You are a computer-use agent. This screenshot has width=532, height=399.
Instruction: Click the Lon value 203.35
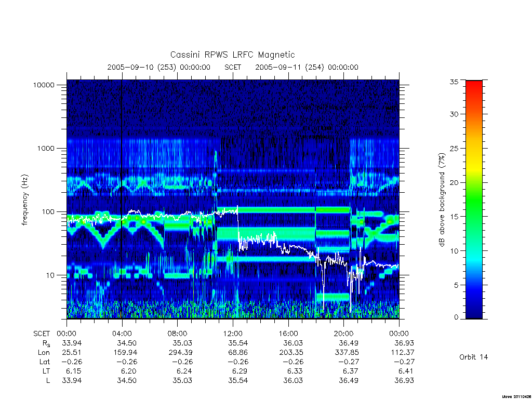click(x=291, y=353)
